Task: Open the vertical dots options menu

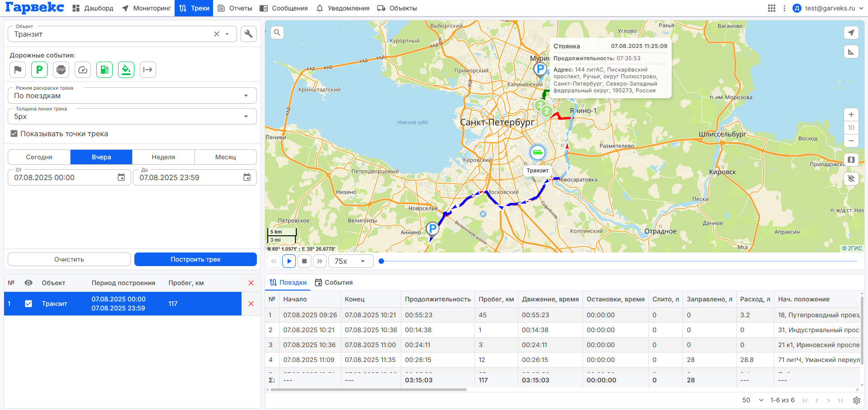Action: coord(784,8)
